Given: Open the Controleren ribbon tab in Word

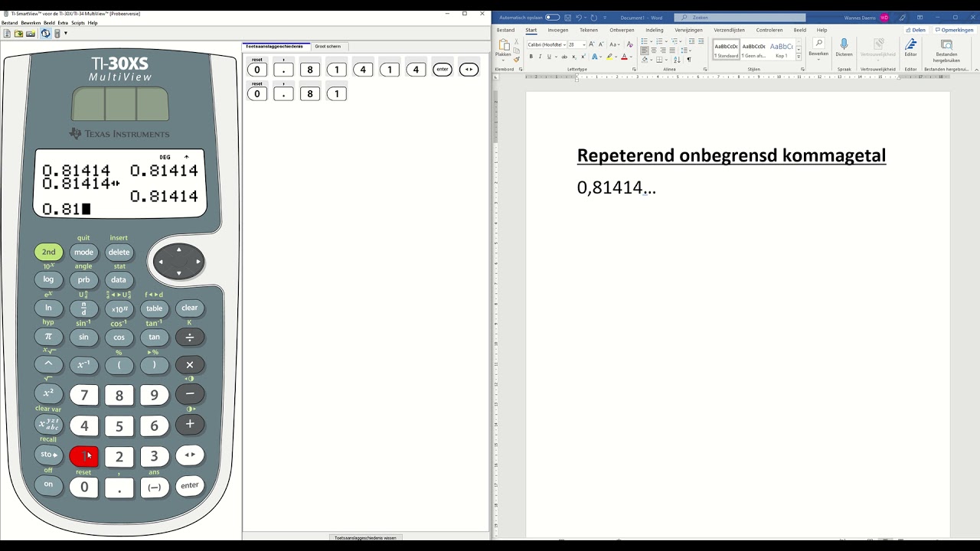Looking at the screenshot, I should click(x=769, y=31).
